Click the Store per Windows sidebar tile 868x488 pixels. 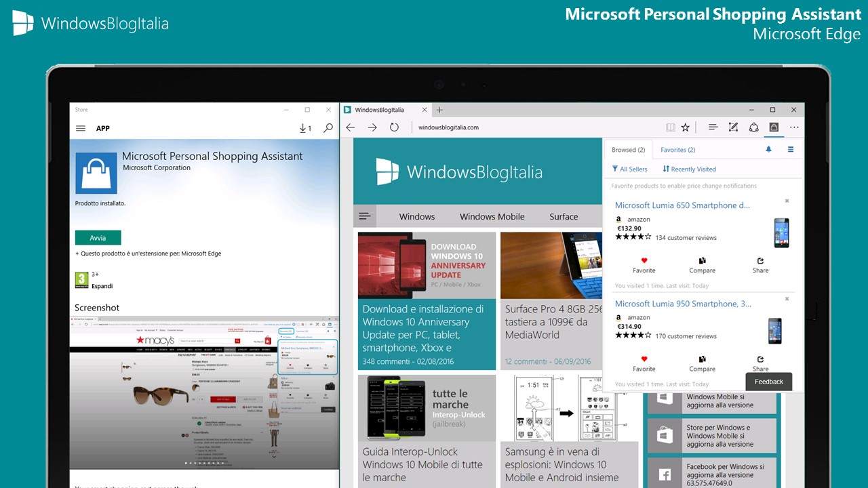[x=712, y=436]
